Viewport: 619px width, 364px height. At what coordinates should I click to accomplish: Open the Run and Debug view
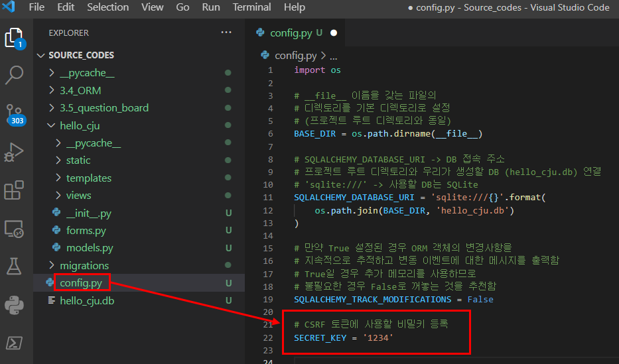pyautogui.click(x=14, y=152)
